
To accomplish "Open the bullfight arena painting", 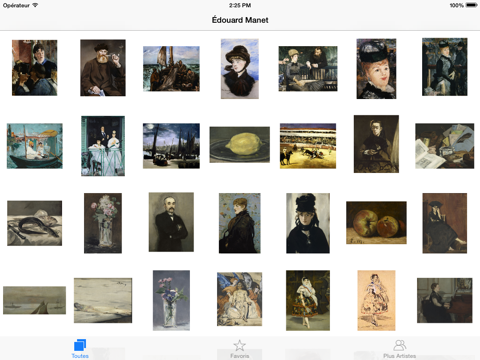I will point(308,146).
